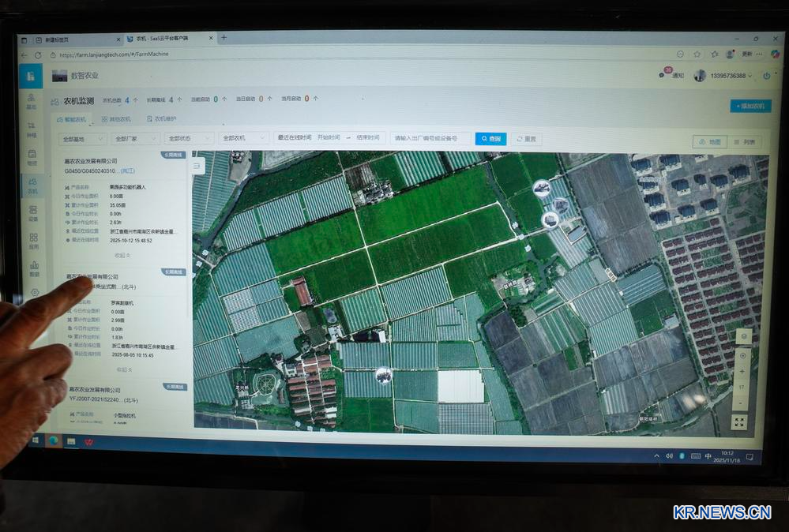Select the 其他农机 tab
The width and height of the screenshot is (789, 532).
[116, 119]
